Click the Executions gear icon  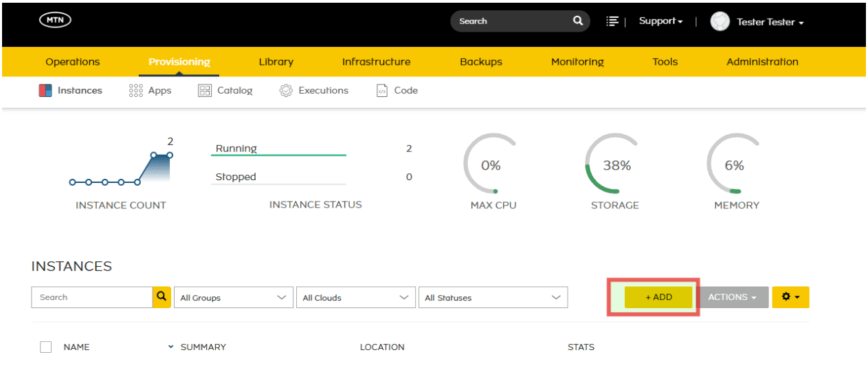tap(286, 90)
